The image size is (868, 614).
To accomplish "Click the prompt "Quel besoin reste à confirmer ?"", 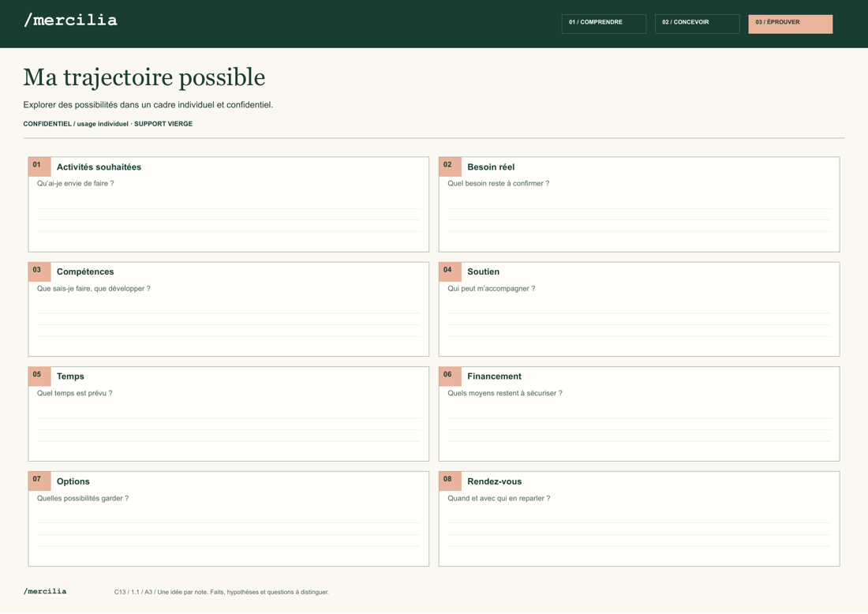I will [498, 183].
